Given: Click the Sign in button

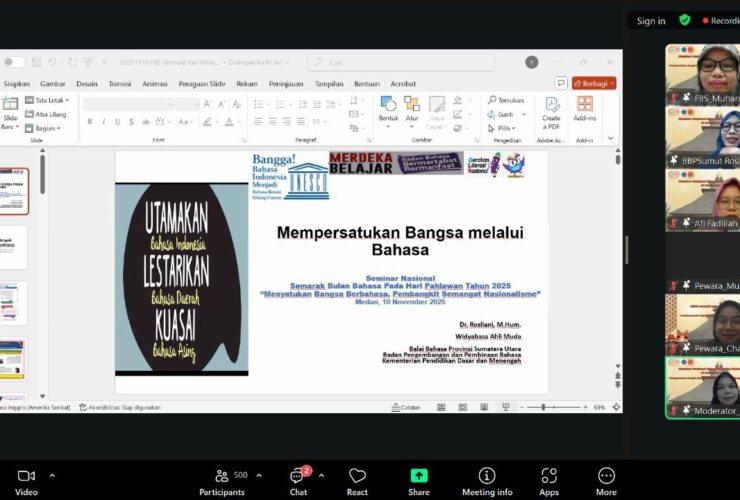Looking at the screenshot, I should coord(651,21).
